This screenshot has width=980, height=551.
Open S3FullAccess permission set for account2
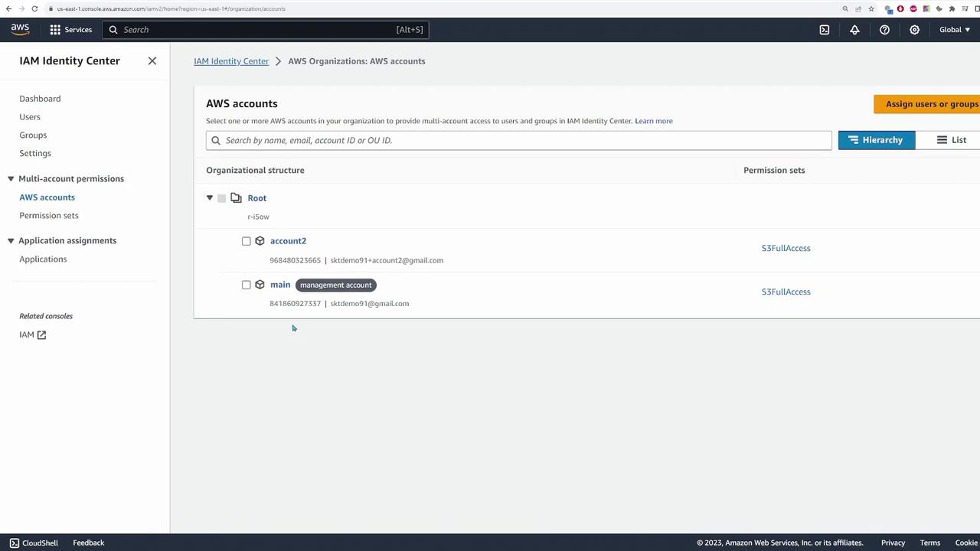coord(786,248)
